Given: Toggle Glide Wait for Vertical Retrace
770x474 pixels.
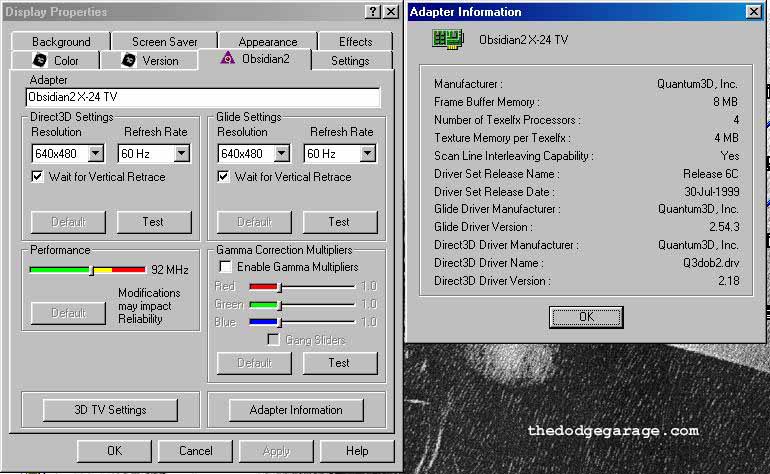Looking at the screenshot, I should (223, 176).
